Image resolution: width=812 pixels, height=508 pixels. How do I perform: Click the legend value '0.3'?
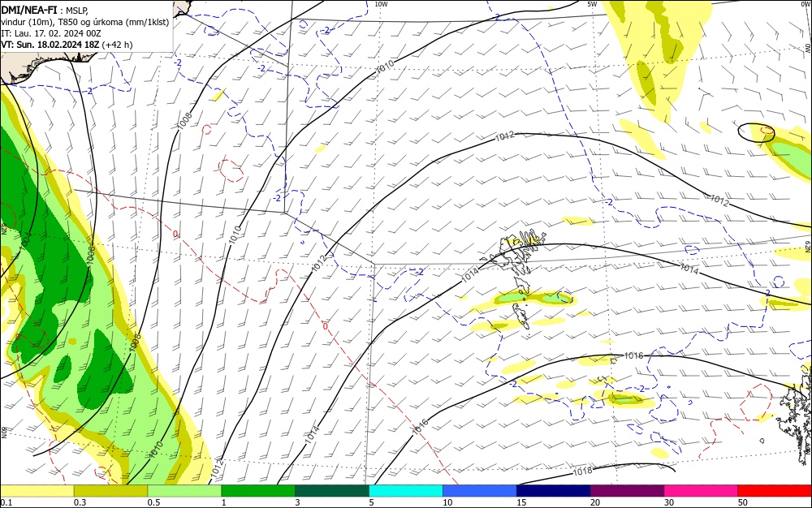[x=80, y=502]
